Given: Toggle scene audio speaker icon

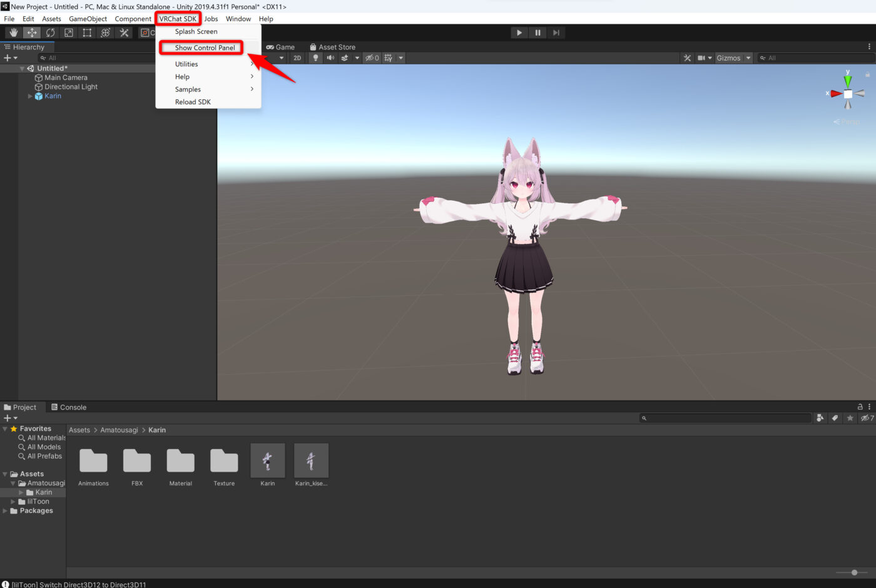Looking at the screenshot, I should [330, 58].
